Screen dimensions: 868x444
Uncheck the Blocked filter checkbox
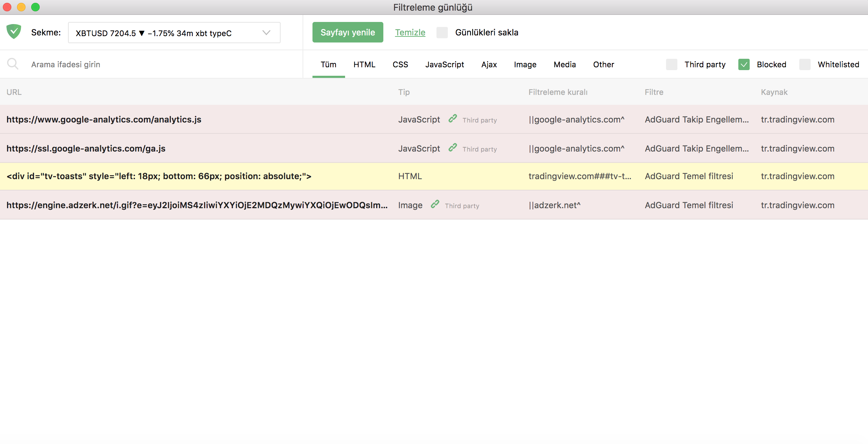(744, 64)
